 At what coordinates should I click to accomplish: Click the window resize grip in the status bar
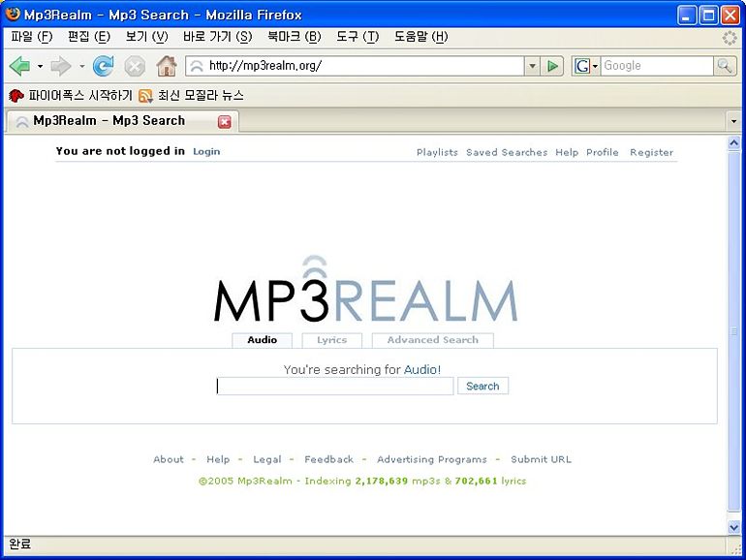point(735,548)
